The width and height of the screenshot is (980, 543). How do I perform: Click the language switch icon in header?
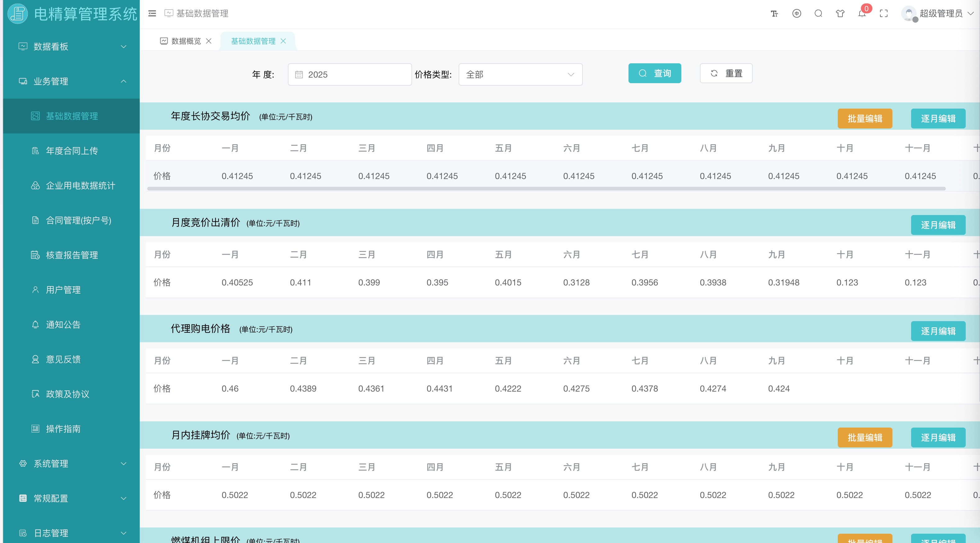tap(796, 14)
